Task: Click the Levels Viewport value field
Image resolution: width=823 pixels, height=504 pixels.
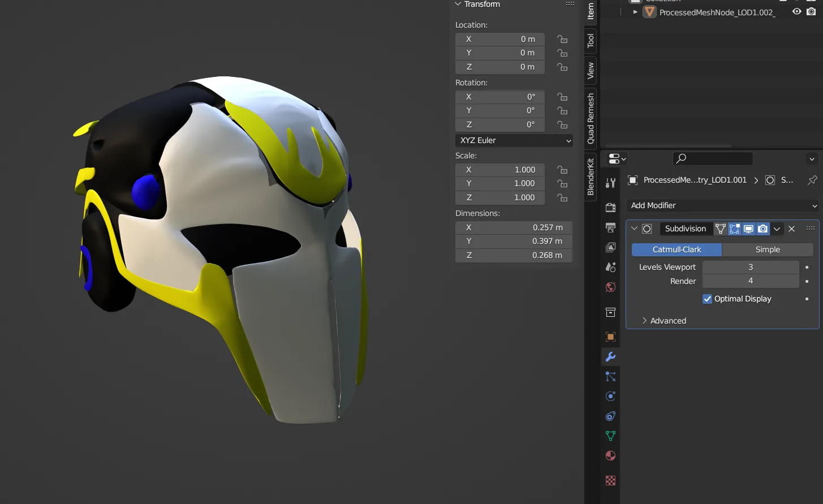Action: pos(751,267)
